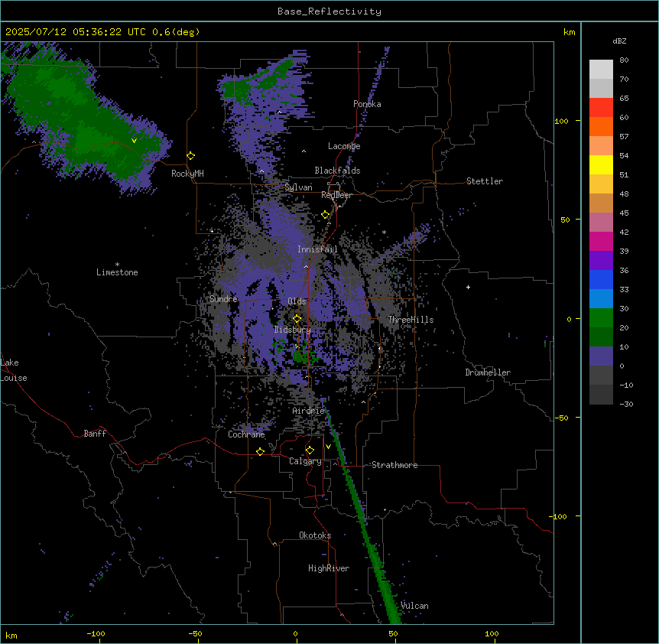Click the yellow diamond marker beside RockyMH
The height and width of the screenshot is (644, 659).
(x=191, y=156)
